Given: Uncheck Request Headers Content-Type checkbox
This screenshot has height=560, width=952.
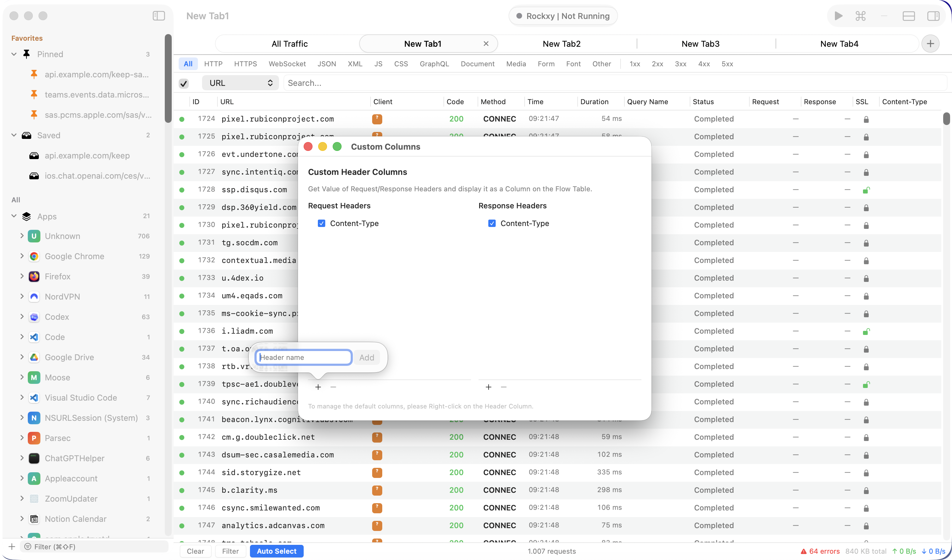Looking at the screenshot, I should 321,224.
